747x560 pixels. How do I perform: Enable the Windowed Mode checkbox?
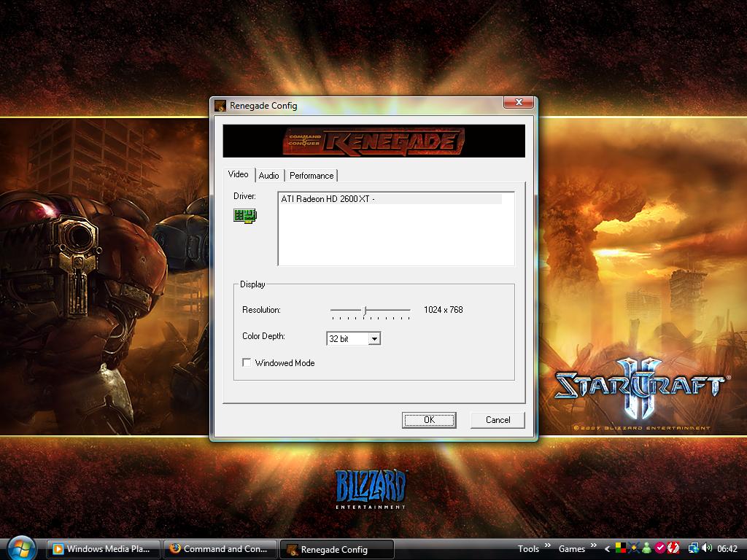tap(247, 362)
